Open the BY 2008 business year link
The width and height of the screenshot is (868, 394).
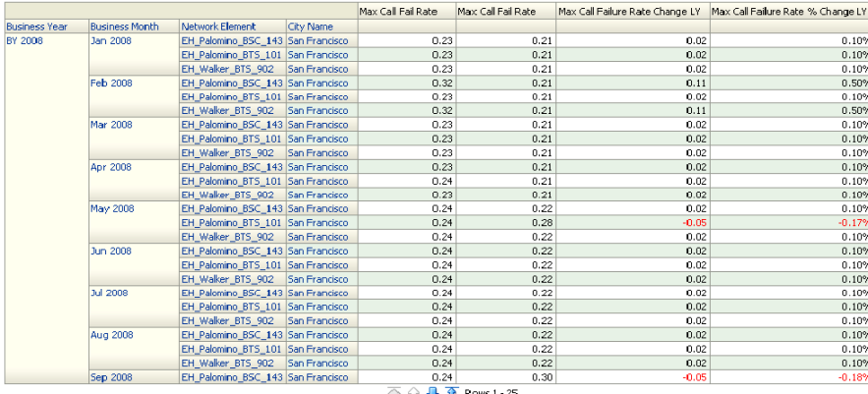(x=25, y=40)
